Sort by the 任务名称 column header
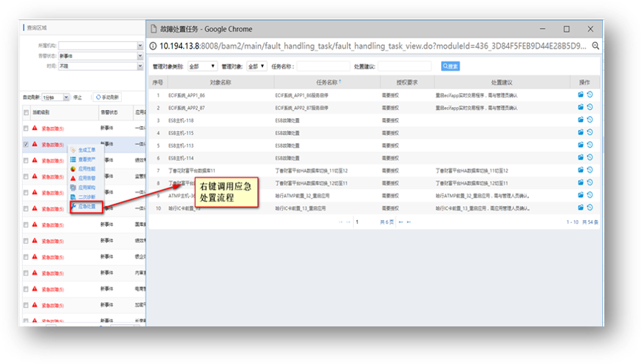The width and height of the screenshot is (642, 364). [x=327, y=82]
